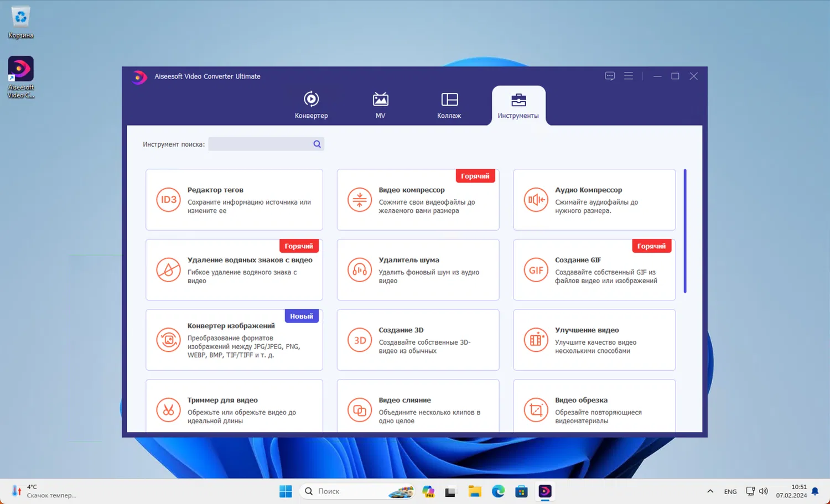The height and width of the screenshot is (504, 830).
Task: Open the Aiseesoft Video Converter desktop shortcut
Action: [21, 77]
